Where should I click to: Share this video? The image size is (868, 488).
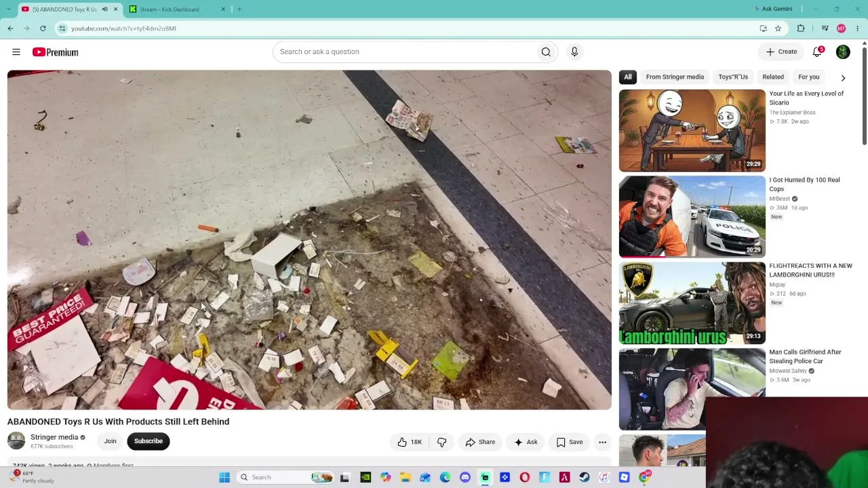pos(480,442)
